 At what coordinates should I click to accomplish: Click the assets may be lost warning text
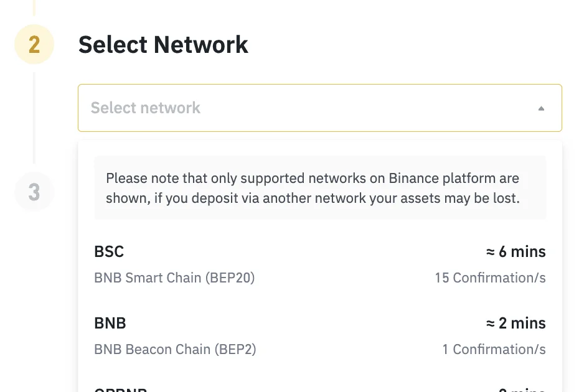(x=459, y=198)
